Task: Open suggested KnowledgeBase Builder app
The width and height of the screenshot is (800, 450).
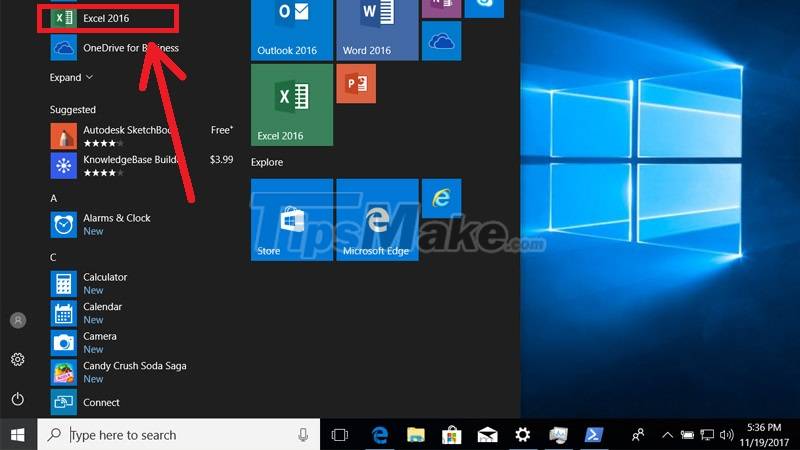Action: coord(143,165)
